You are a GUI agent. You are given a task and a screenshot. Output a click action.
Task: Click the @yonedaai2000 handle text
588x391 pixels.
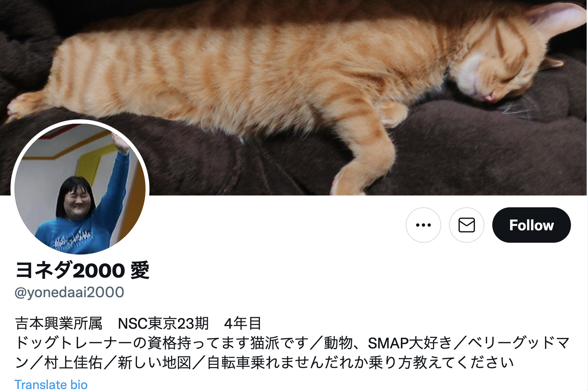coord(69,292)
